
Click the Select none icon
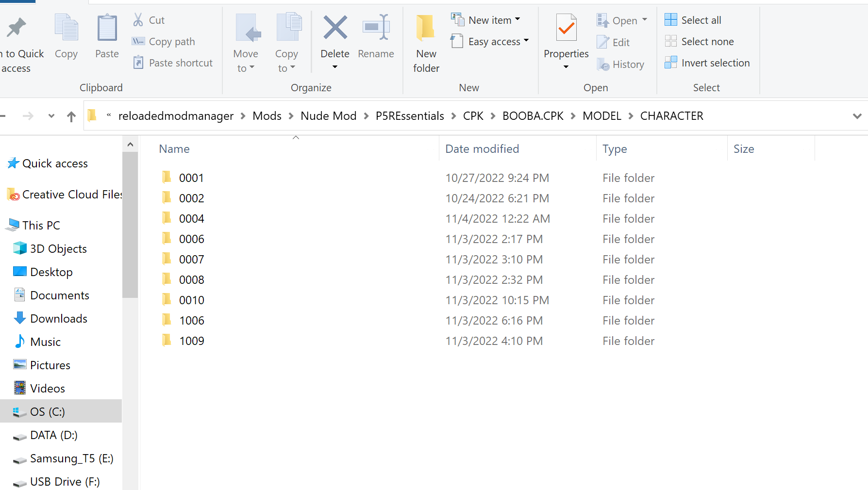coord(671,41)
